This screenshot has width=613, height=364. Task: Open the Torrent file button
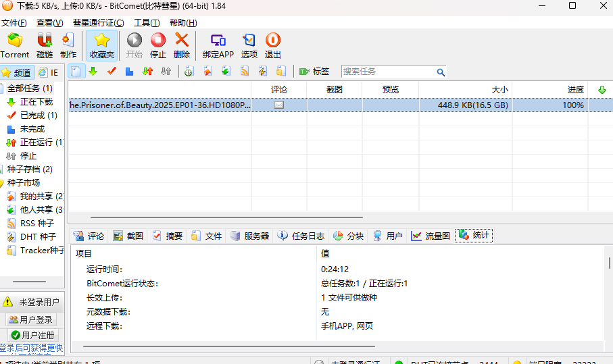pyautogui.click(x=14, y=45)
